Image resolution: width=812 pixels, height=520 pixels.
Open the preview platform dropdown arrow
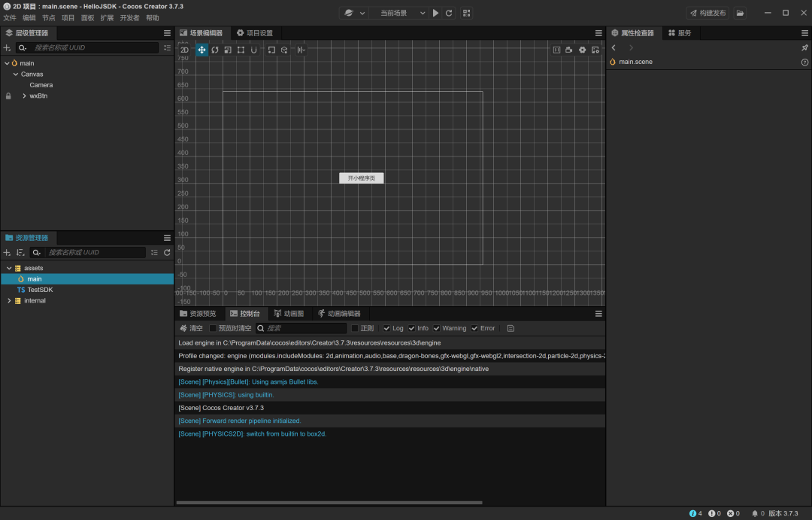pyautogui.click(x=362, y=13)
